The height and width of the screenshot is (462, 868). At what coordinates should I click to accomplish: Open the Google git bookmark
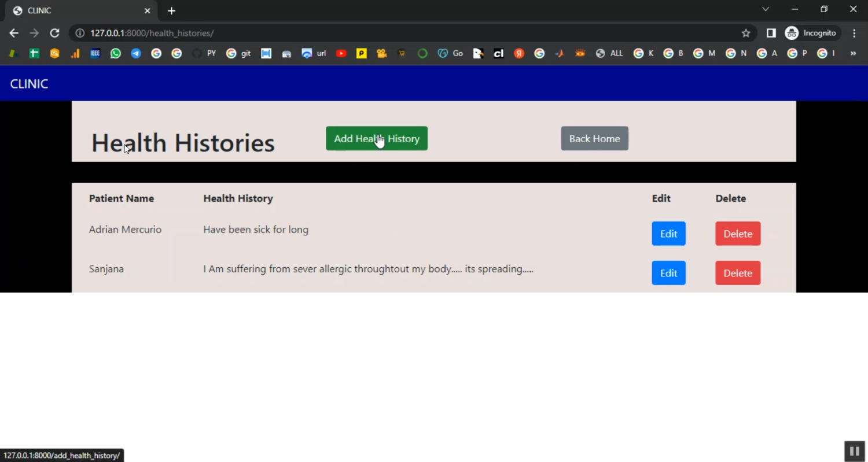point(238,53)
